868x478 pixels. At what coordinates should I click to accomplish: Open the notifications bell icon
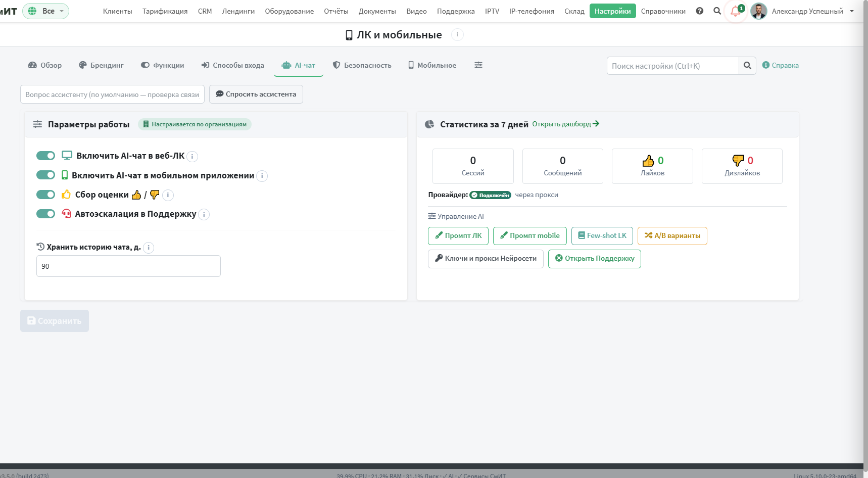736,11
